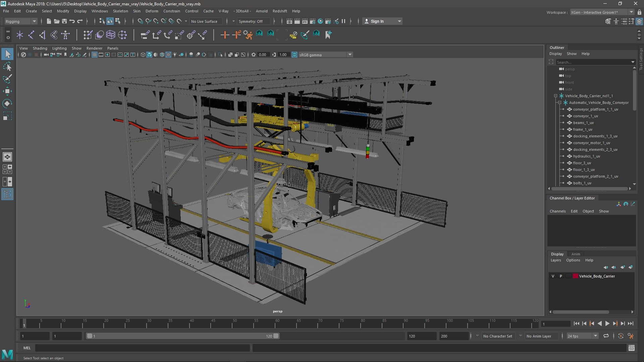
Task: Select conveyor_motor_1_uv in the Outliner
Action: pos(591,143)
